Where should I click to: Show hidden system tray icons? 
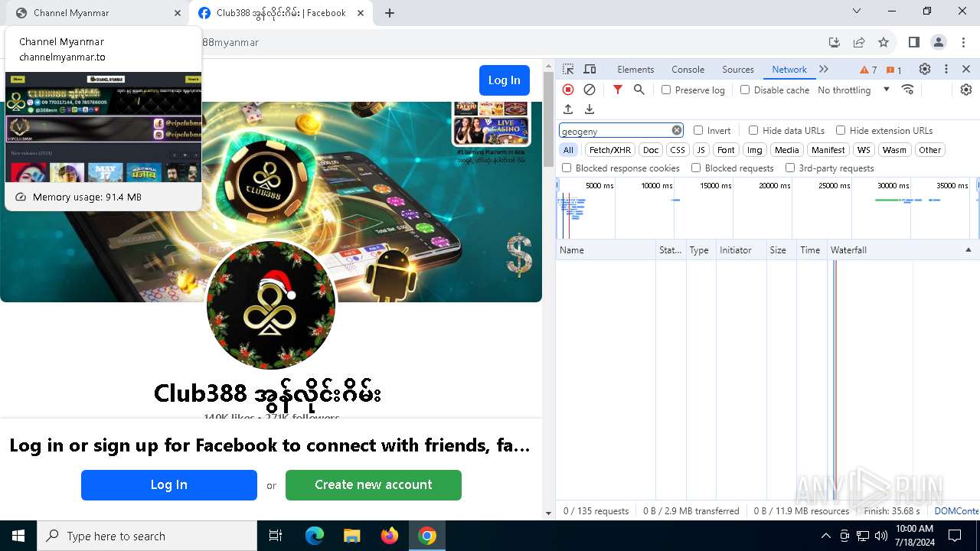pyautogui.click(x=825, y=536)
